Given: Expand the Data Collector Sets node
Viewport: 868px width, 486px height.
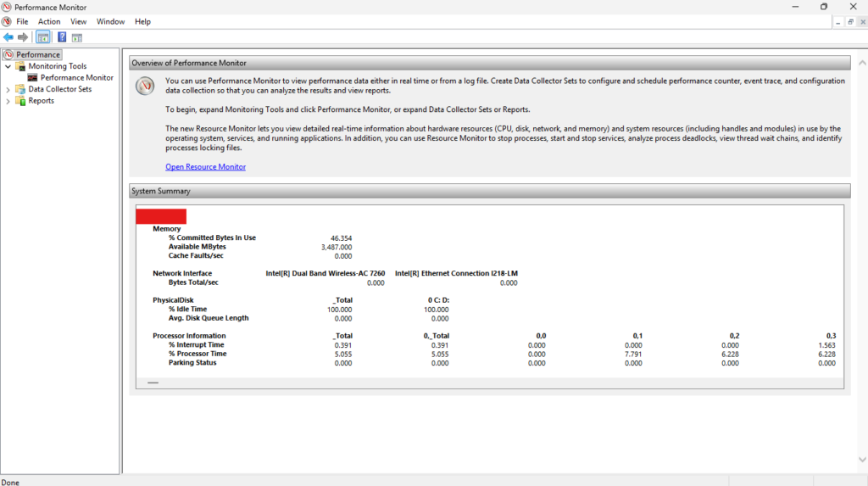Looking at the screenshot, I should (x=8, y=89).
